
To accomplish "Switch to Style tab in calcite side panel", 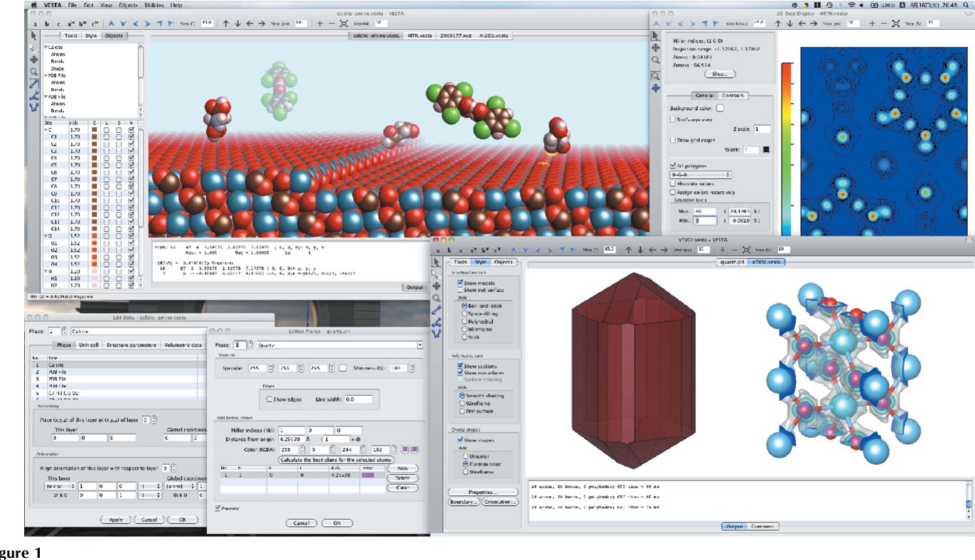I will click(91, 36).
